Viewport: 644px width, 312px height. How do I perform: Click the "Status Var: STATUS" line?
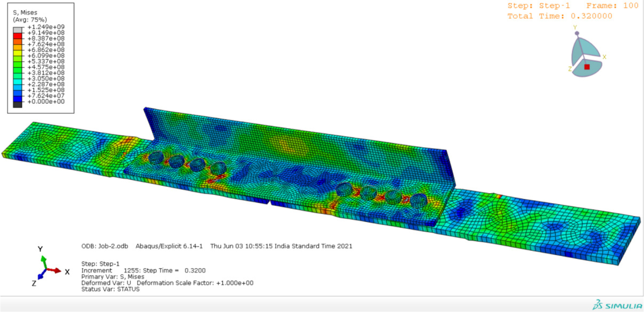pyautogui.click(x=110, y=289)
